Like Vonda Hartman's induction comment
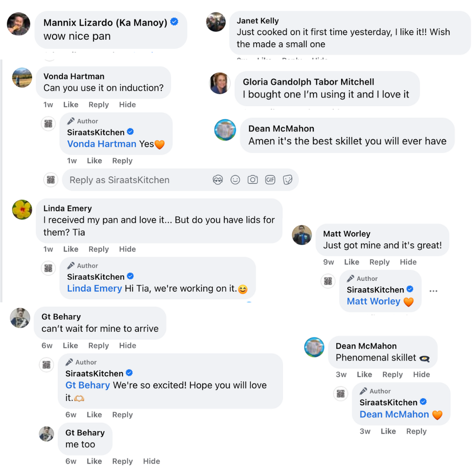This screenshot has height=476, width=476. [71, 104]
